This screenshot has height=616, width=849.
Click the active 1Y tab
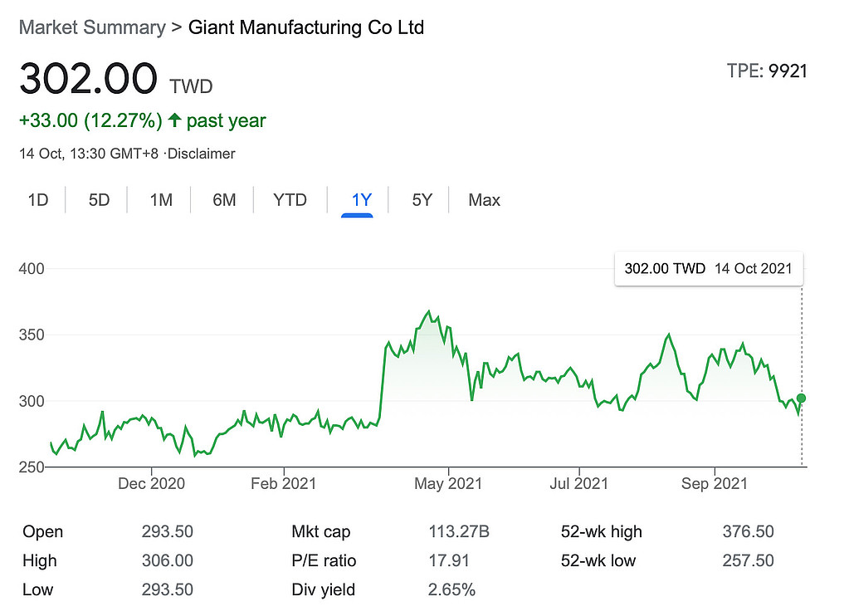[361, 200]
